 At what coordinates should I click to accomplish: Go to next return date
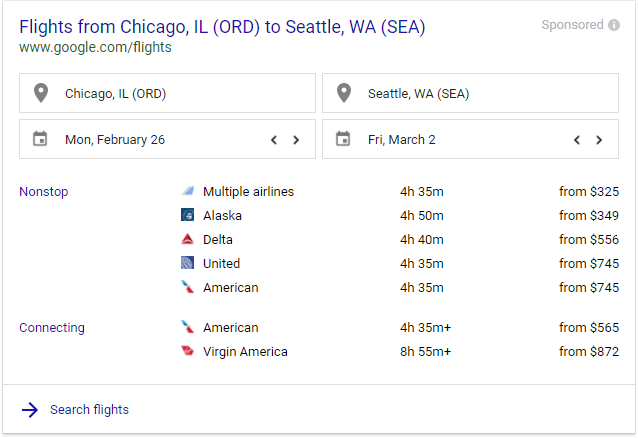pos(599,140)
